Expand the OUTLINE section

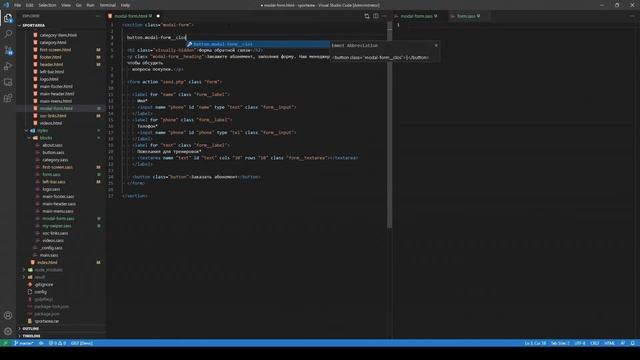[31, 329]
